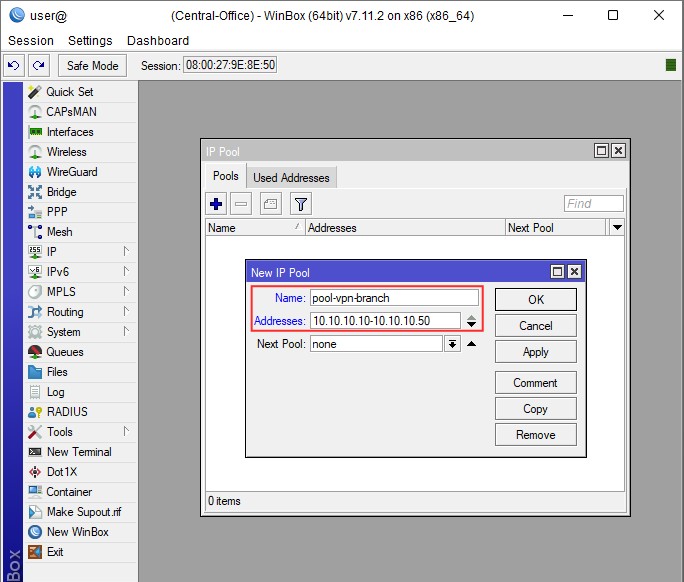Switch to the Used Addresses tab

coord(291,178)
